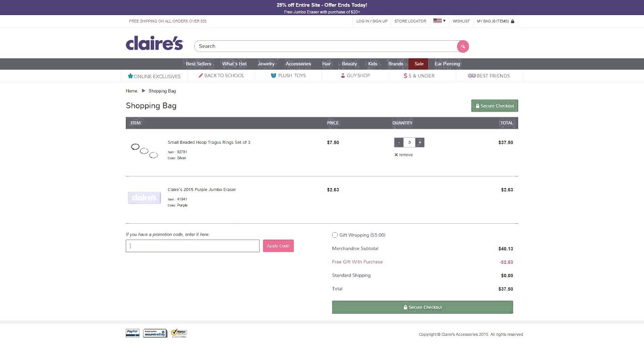Increase quantity of Tragus Rings with plus
The height and width of the screenshot is (362, 644).
click(x=420, y=142)
